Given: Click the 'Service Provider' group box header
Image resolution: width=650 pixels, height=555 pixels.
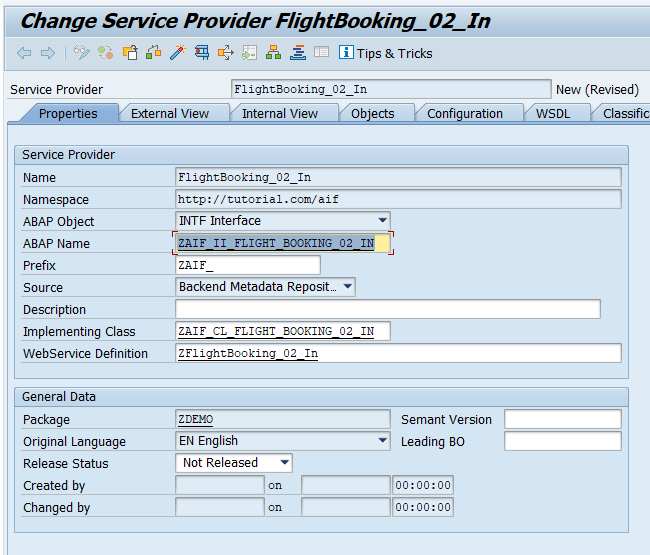Looking at the screenshot, I should point(68,155).
